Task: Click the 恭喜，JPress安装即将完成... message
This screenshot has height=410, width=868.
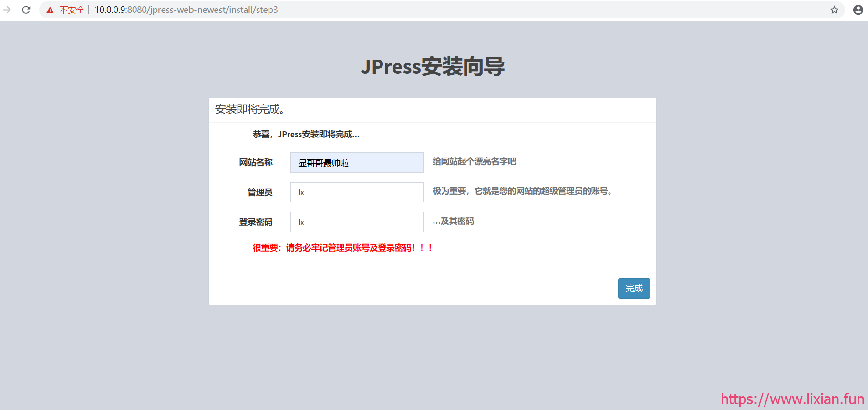Action: click(306, 134)
